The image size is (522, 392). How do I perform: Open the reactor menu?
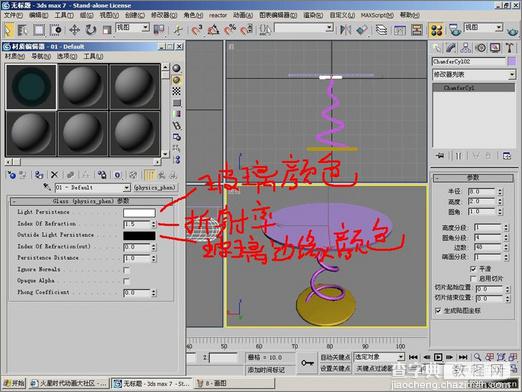coord(218,15)
